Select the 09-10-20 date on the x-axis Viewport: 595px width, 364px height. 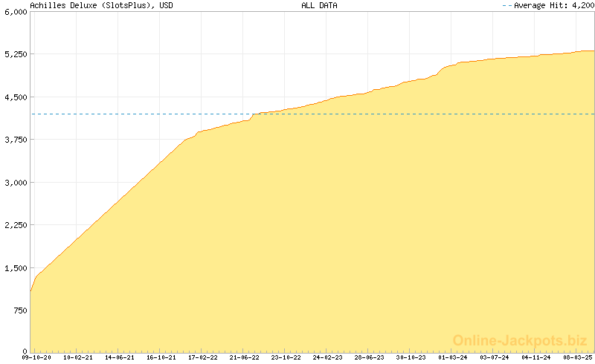tap(36, 357)
